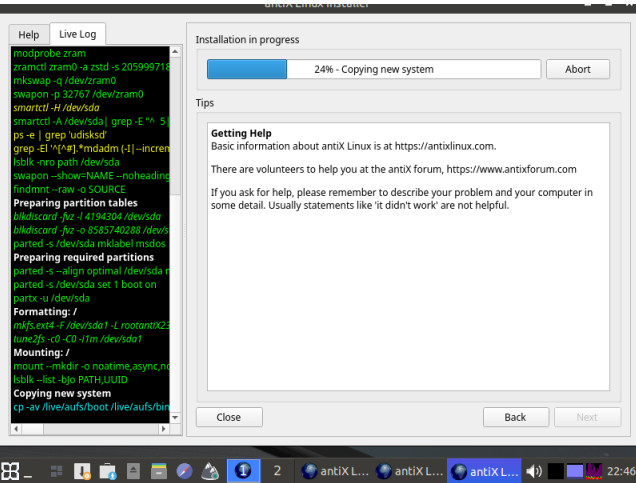The height and width of the screenshot is (483, 636).
Task: Open the antiX start menu icon
Action: pyautogui.click(x=10, y=471)
